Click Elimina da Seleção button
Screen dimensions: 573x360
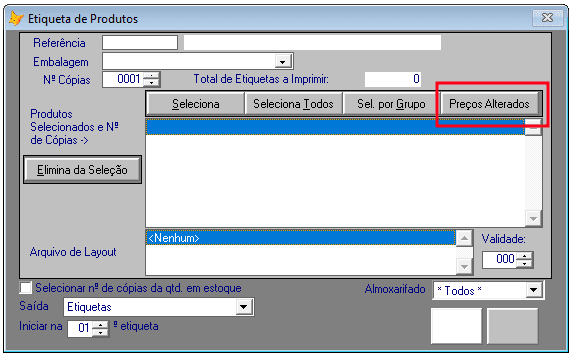coord(82,170)
